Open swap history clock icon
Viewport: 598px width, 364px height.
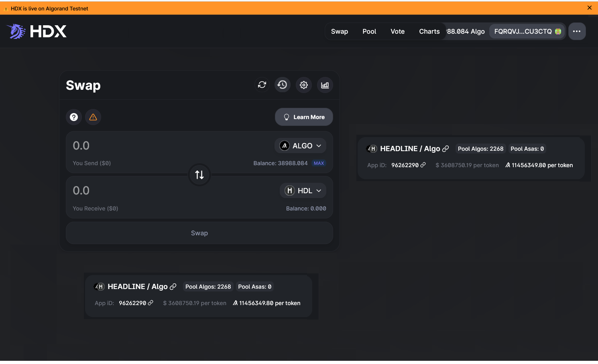coord(283,85)
